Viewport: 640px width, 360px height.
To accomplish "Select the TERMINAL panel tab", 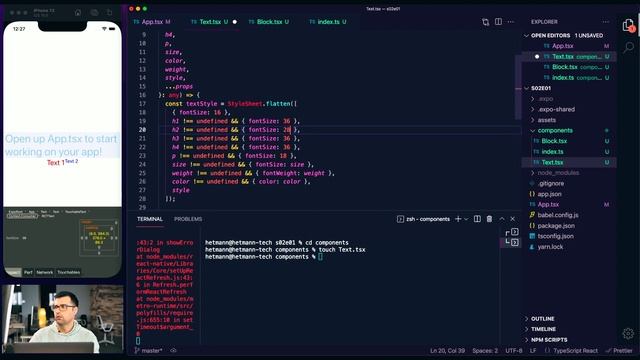I will [x=150, y=219].
